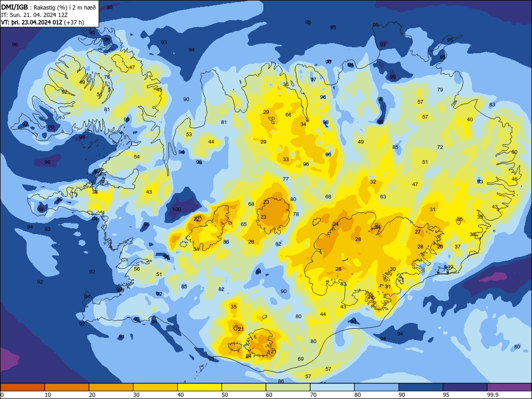Click the 80–90 light blue legend swatch

tap(377, 387)
